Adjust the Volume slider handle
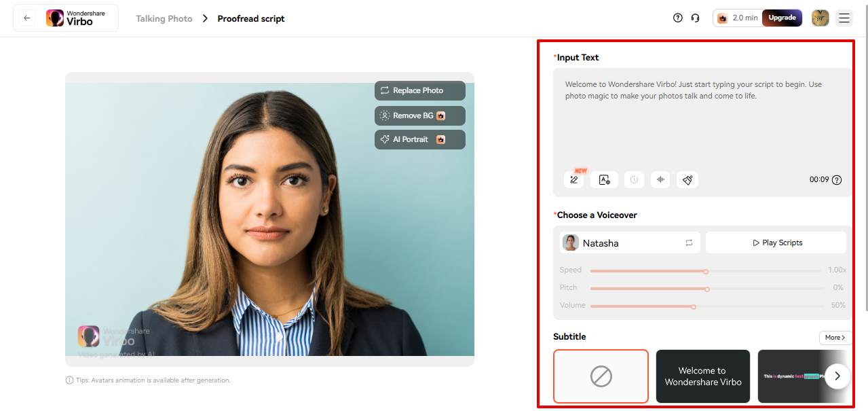The image size is (868, 411). tap(694, 306)
